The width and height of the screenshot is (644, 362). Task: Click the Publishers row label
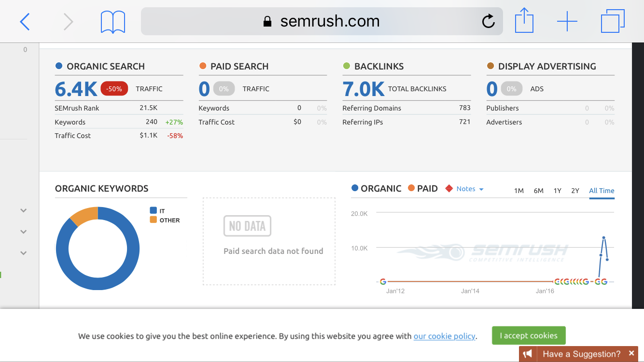tap(503, 108)
